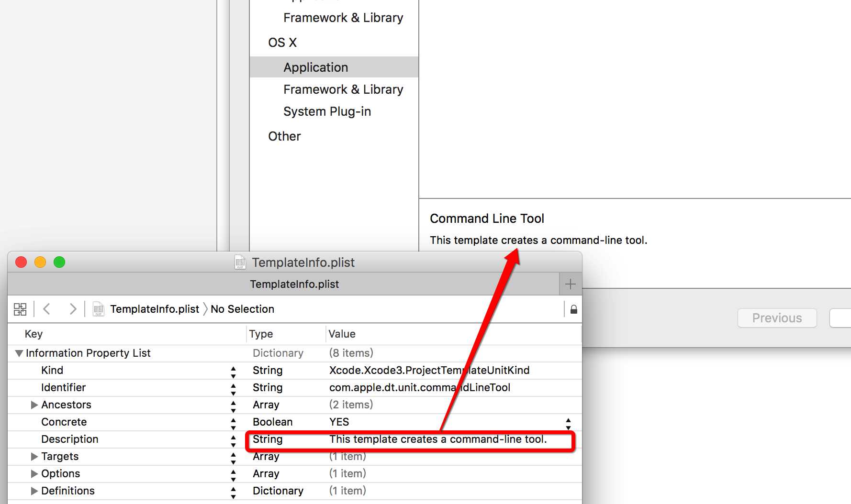Image resolution: width=851 pixels, height=504 pixels.
Task: Click the document icon in the window title
Action: pyautogui.click(x=240, y=262)
